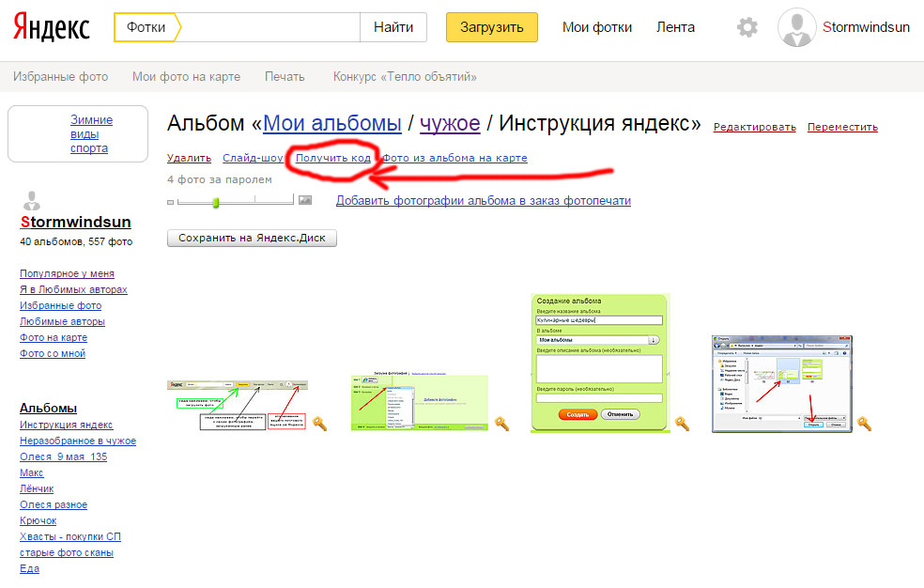
Task: Open the Windows file dialog thumbnail
Action: [782, 384]
